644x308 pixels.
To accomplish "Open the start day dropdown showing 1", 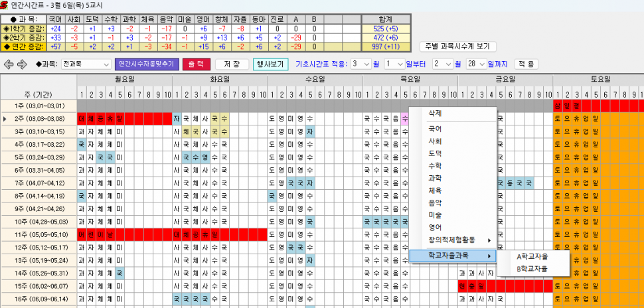I will coord(394,64).
